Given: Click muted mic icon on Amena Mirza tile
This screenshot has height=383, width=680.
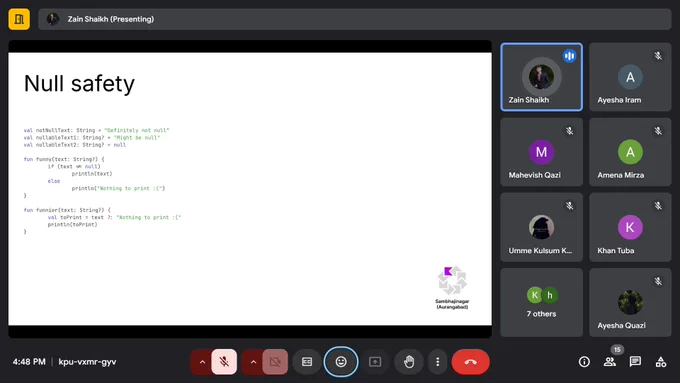Looking at the screenshot, I should coord(658,131).
